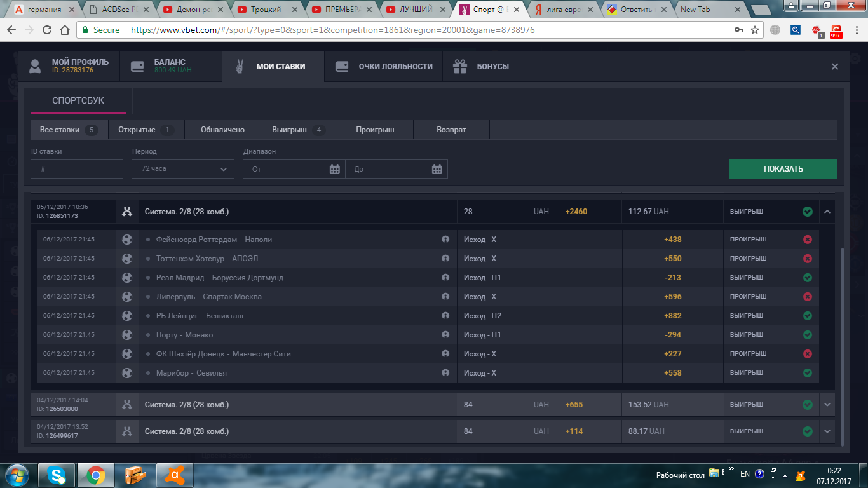Expand bet 126503000 details
868x488 pixels.
tap(827, 405)
